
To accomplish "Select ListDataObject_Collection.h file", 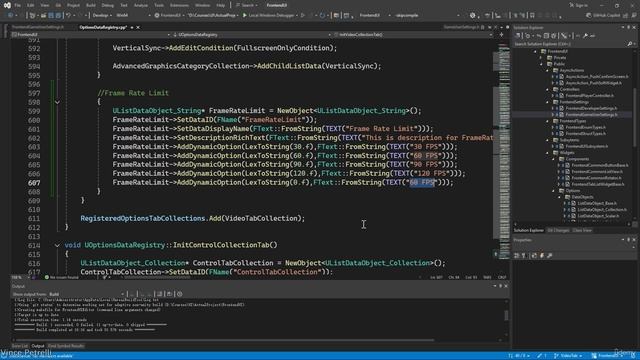I will click(x=602, y=209).
